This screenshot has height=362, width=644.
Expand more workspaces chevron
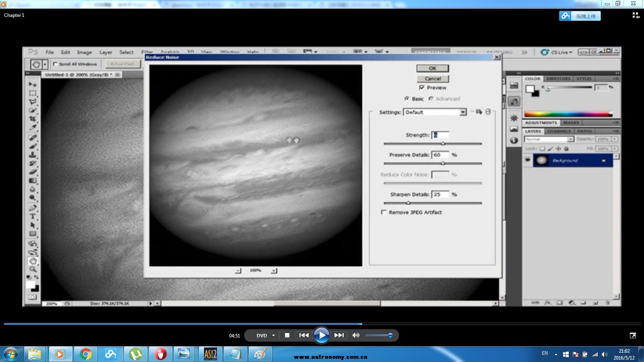coord(524,52)
